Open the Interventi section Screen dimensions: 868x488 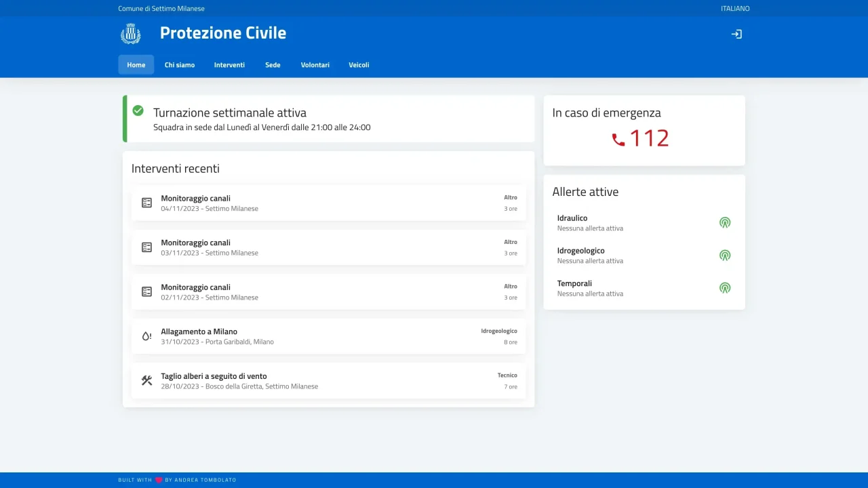230,65
